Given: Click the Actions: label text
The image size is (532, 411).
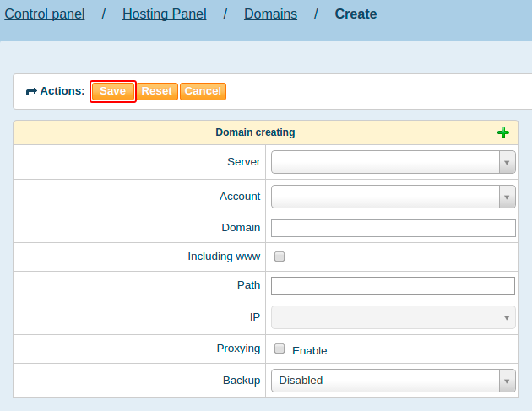Looking at the screenshot, I should tap(62, 91).
